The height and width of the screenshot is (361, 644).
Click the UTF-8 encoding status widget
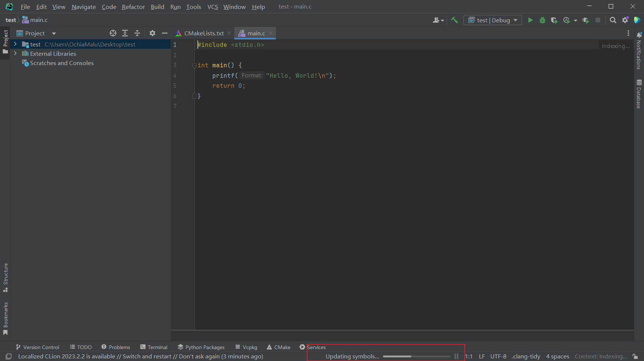point(498,356)
